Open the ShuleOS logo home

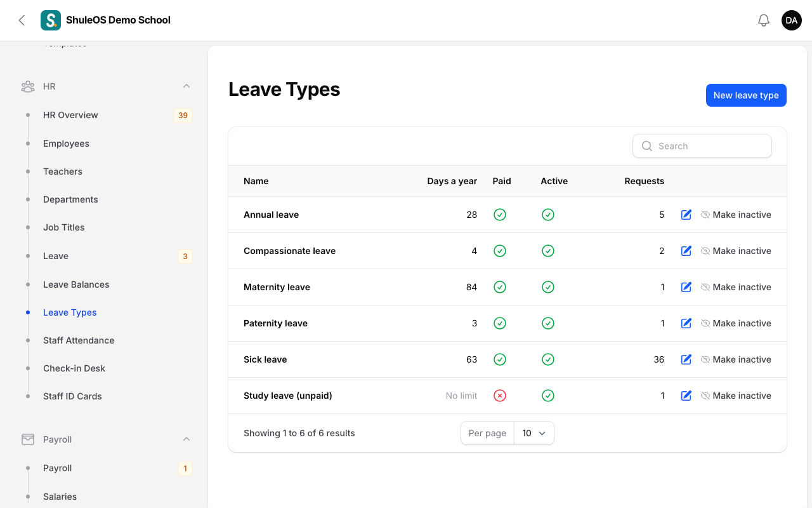51,20
